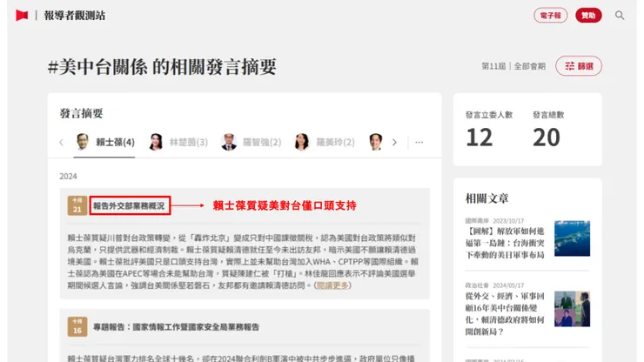The width and height of the screenshot is (644, 362).
Task: Open 專題報告：國家情報工作暨國家安全局業務報告 entry
Action: 176,327
